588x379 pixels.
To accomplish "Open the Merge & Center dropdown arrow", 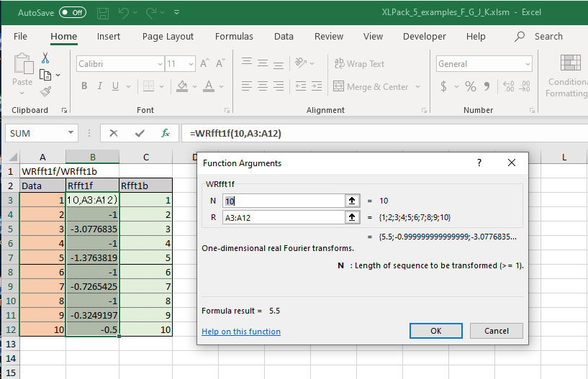I will [417, 86].
